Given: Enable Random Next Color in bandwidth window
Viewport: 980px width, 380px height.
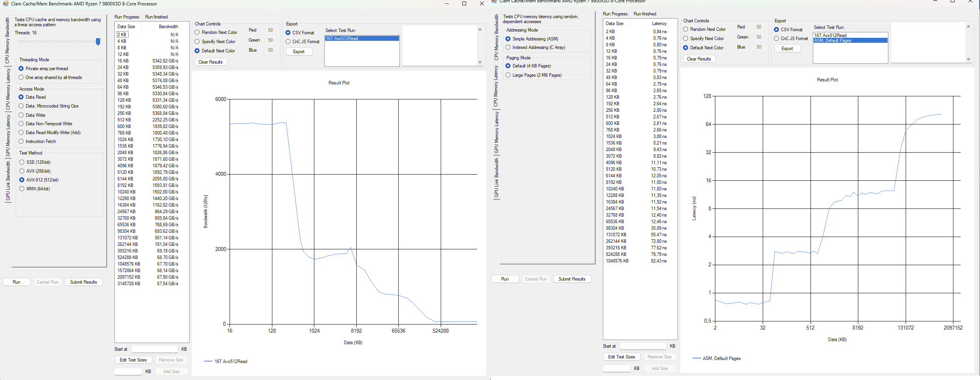Looking at the screenshot, I should pyautogui.click(x=216, y=32).
